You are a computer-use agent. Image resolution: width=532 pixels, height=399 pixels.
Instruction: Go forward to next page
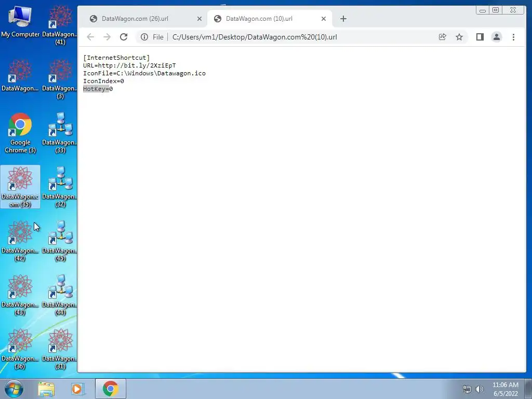pyautogui.click(x=107, y=37)
